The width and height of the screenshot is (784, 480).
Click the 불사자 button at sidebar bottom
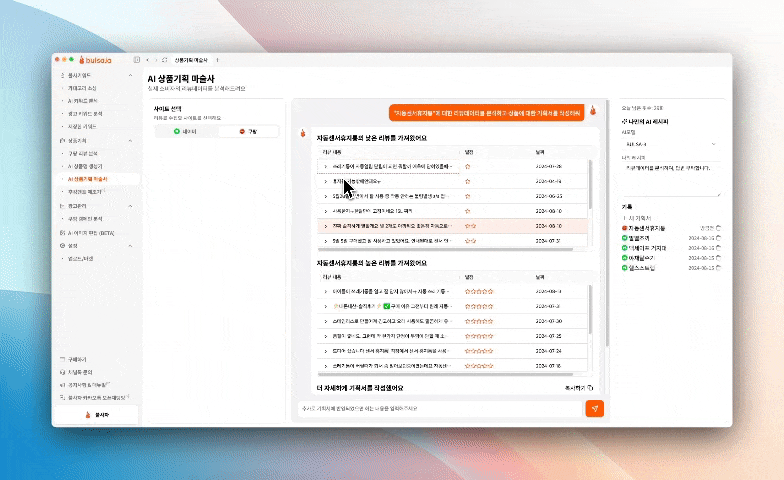click(x=96, y=415)
